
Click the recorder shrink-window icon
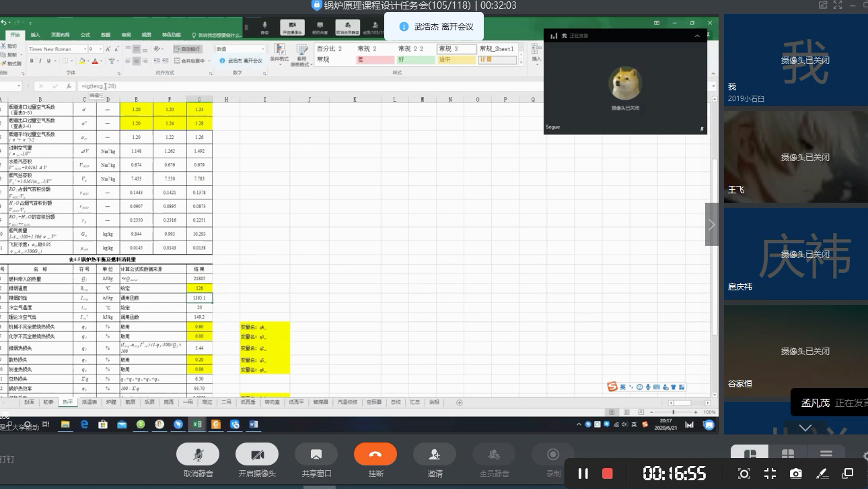pos(770,474)
